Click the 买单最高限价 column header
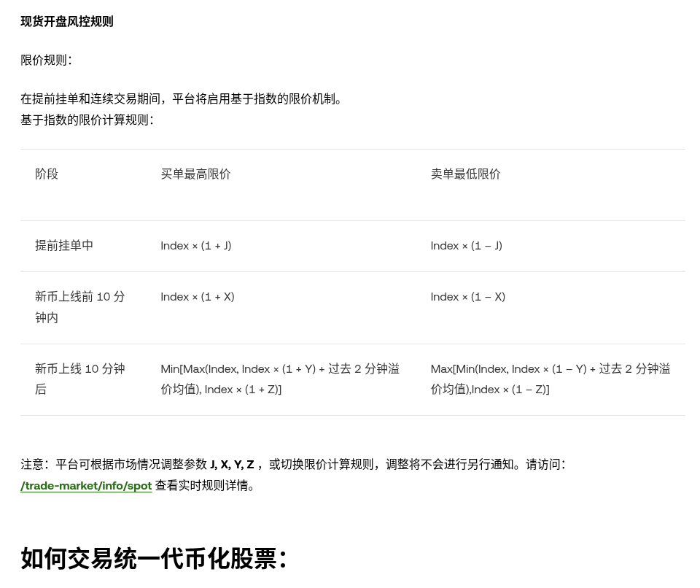 pyautogui.click(x=195, y=174)
